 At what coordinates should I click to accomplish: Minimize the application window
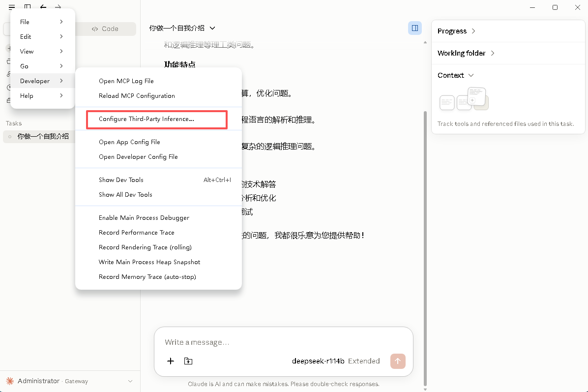point(532,7)
